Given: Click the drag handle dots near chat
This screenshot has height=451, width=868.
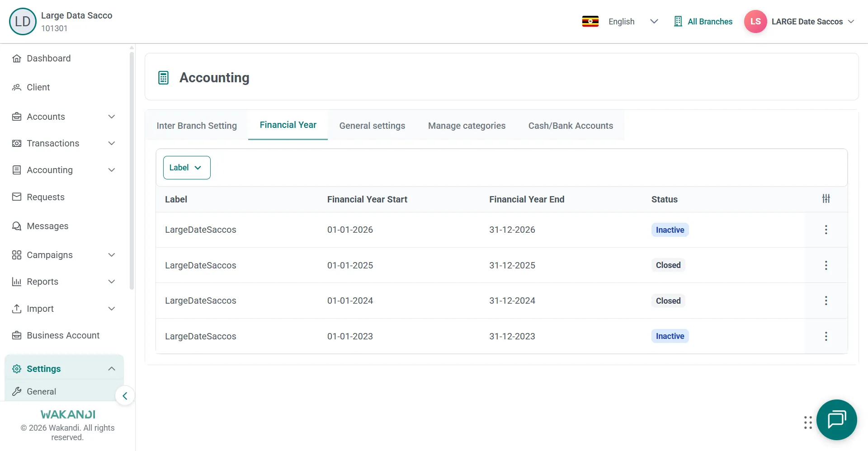Looking at the screenshot, I should pyautogui.click(x=808, y=423).
